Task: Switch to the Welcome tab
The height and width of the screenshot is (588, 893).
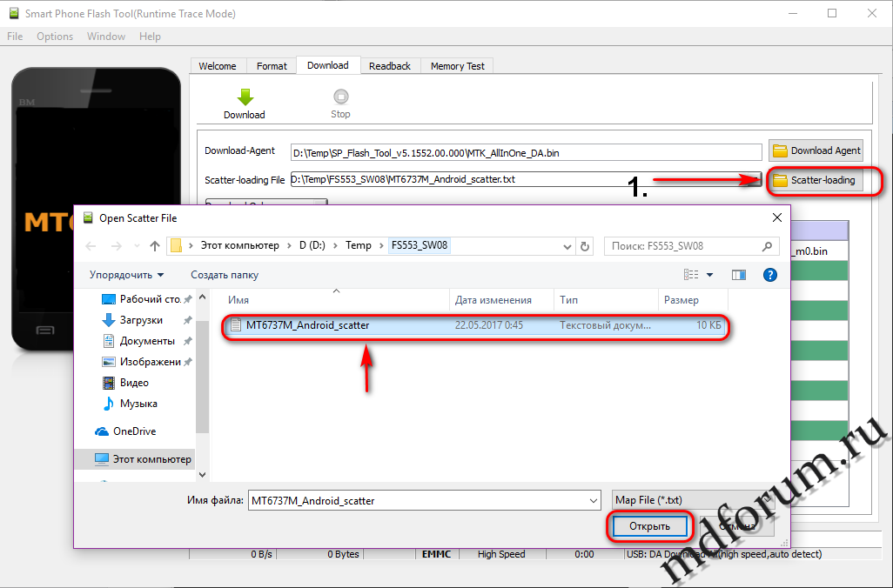Action: 218,66
